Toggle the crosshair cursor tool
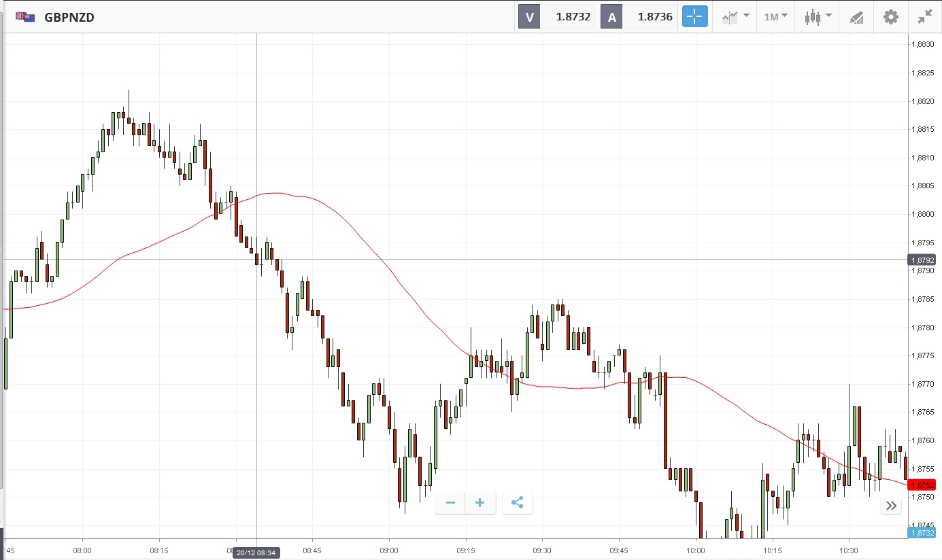Screen dimensions: 942x560 click(x=694, y=17)
